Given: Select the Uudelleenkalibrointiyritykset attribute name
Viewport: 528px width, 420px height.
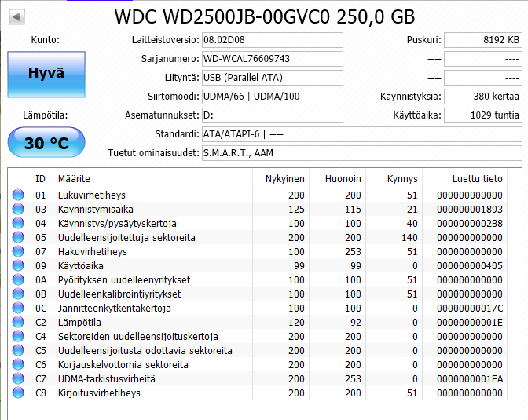Looking at the screenshot, I should [x=119, y=294].
